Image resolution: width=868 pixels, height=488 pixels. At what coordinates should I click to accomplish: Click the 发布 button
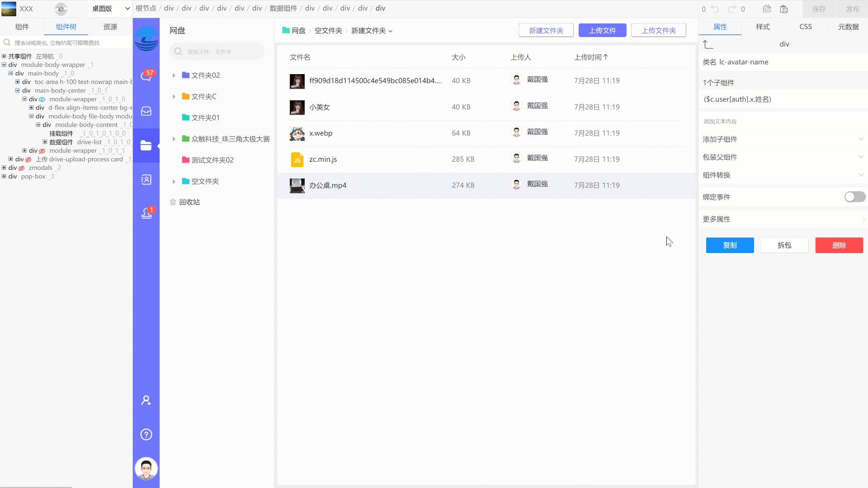point(852,9)
